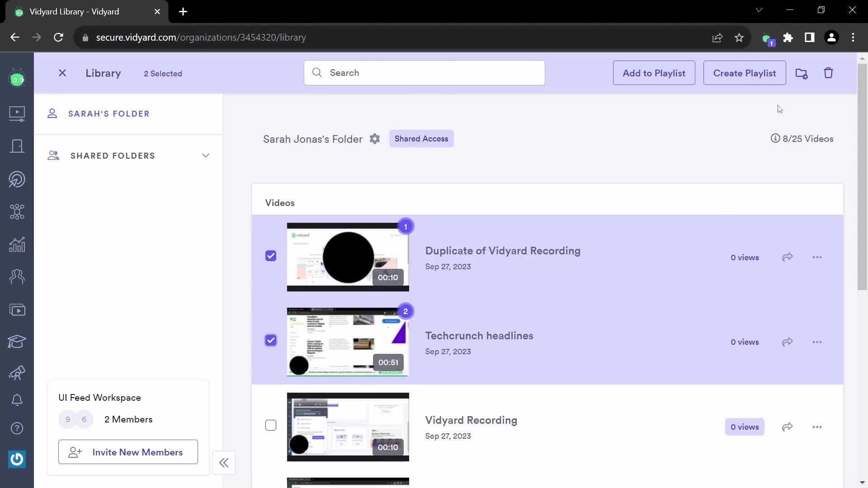Focus the Search input field
Image resolution: width=868 pixels, height=488 pixels.
point(424,73)
